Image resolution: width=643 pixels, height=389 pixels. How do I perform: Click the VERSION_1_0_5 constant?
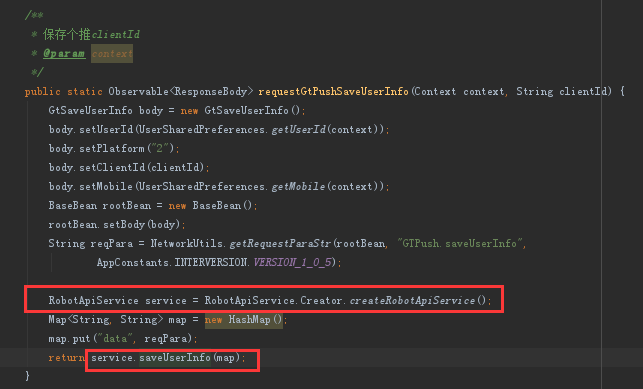(x=292, y=262)
